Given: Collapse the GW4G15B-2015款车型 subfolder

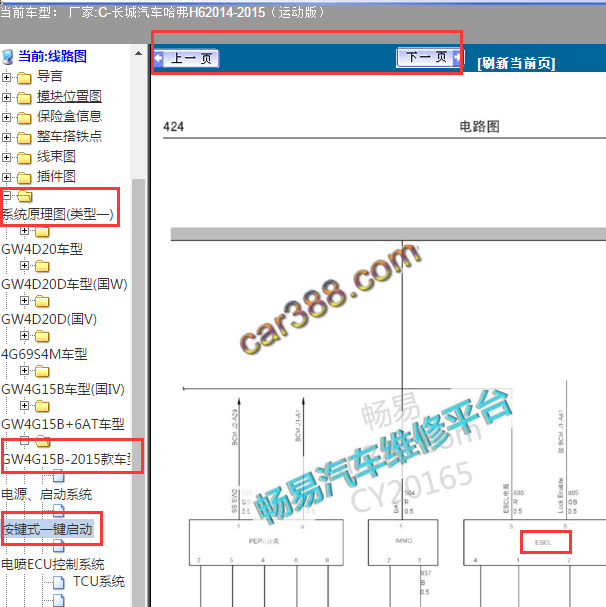Looking at the screenshot, I should point(24,440).
